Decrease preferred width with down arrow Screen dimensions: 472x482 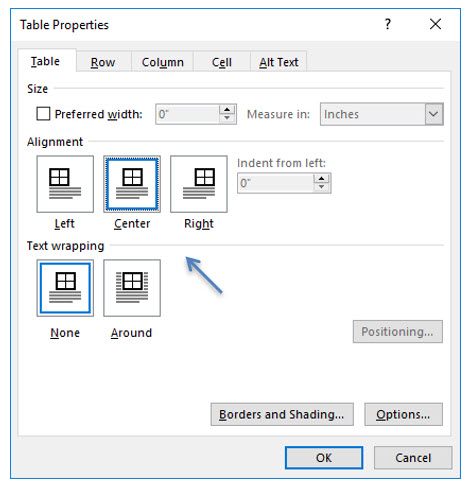pyautogui.click(x=227, y=118)
